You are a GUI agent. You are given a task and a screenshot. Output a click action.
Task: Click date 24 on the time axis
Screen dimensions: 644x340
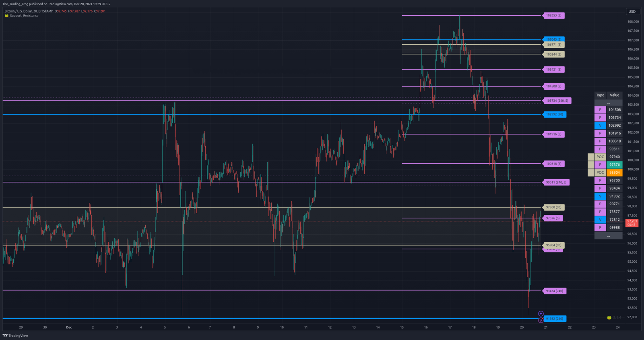[618, 328]
